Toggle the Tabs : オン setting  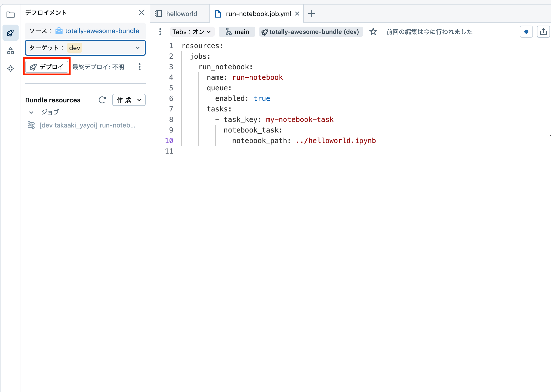click(192, 32)
